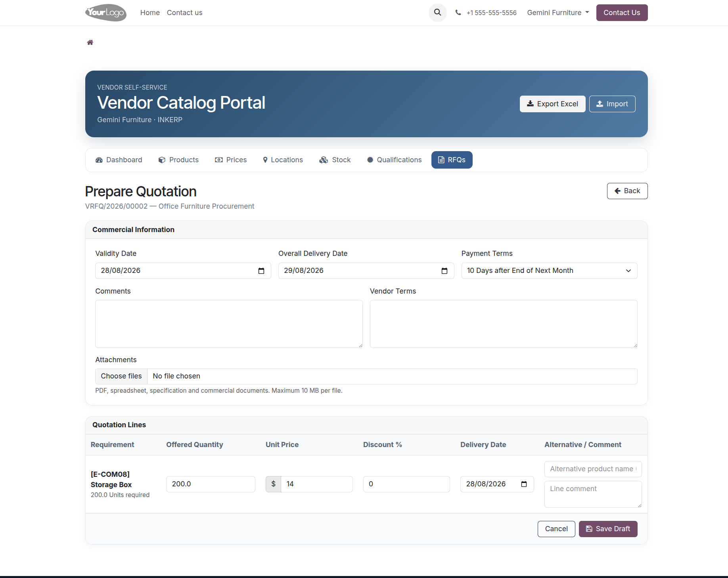This screenshot has width=728, height=578.
Task: Click the Save Draft button
Action: [608, 529]
